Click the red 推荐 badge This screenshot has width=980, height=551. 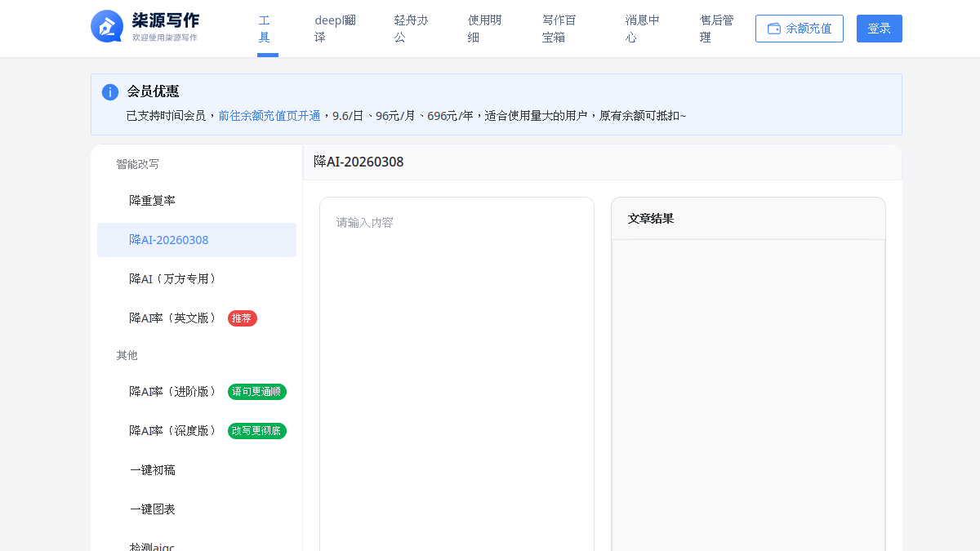[243, 318]
